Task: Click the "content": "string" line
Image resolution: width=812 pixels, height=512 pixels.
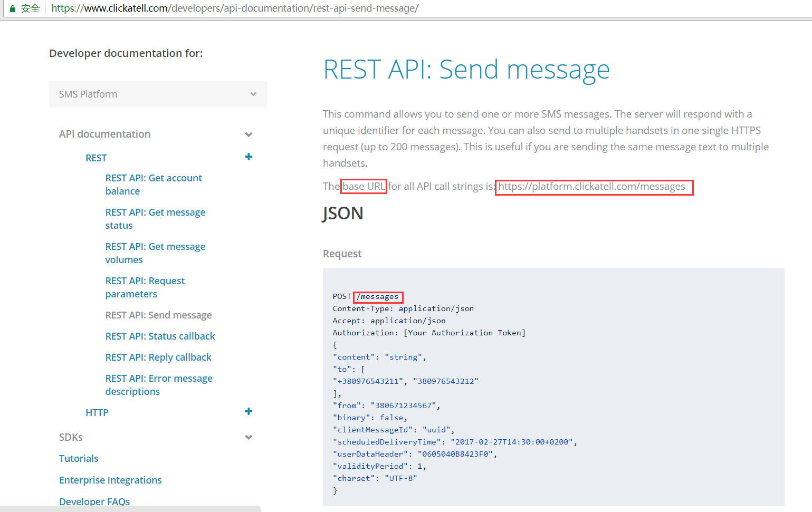Action: pos(379,357)
